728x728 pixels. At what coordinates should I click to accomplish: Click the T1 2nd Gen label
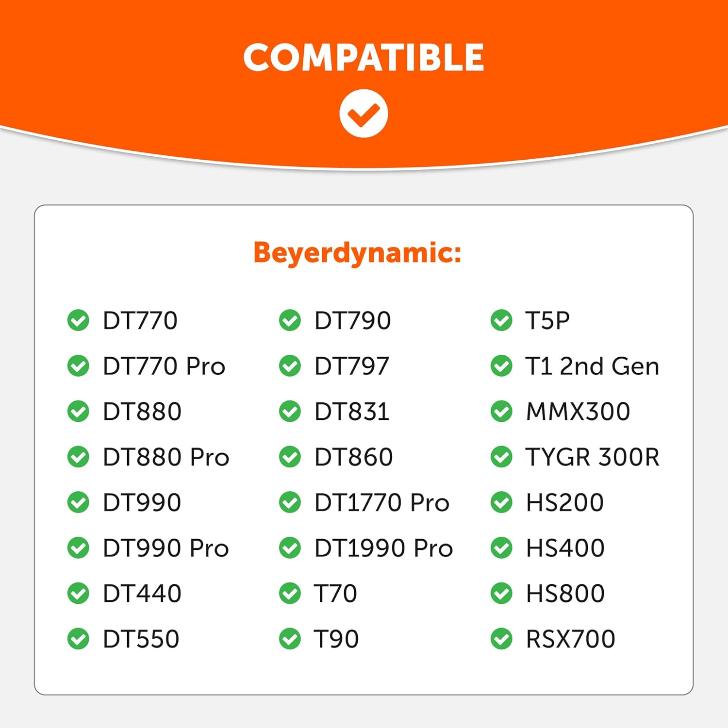pyautogui.click(x=592, y=366)
